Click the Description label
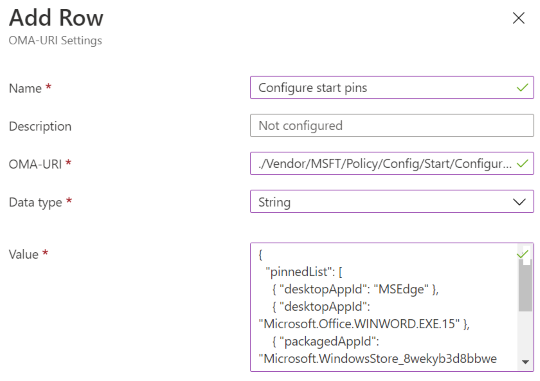 tap(40, 126)
